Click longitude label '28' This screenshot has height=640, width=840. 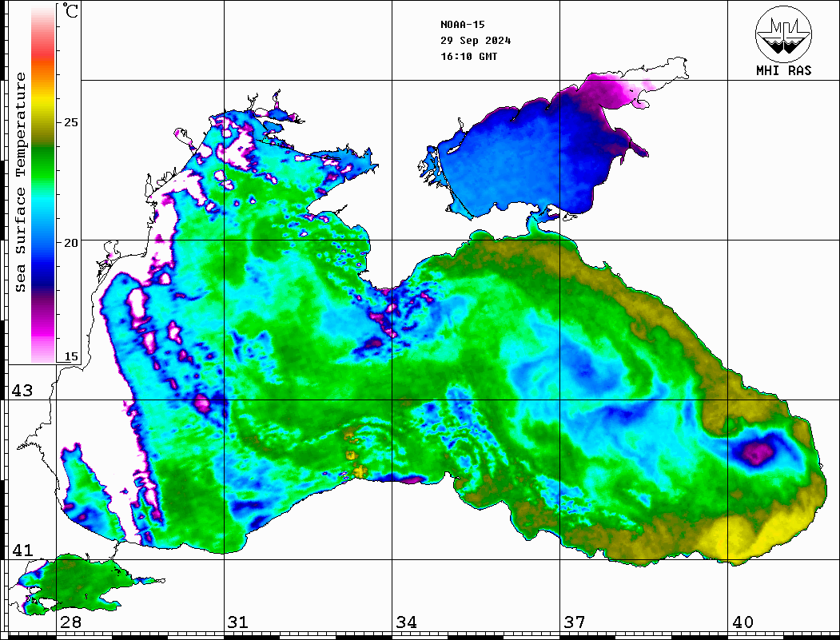70,622
